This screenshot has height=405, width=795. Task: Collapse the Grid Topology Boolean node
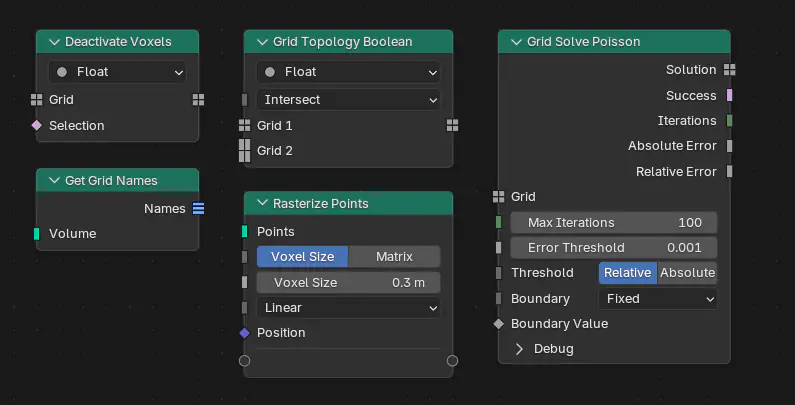263,42
